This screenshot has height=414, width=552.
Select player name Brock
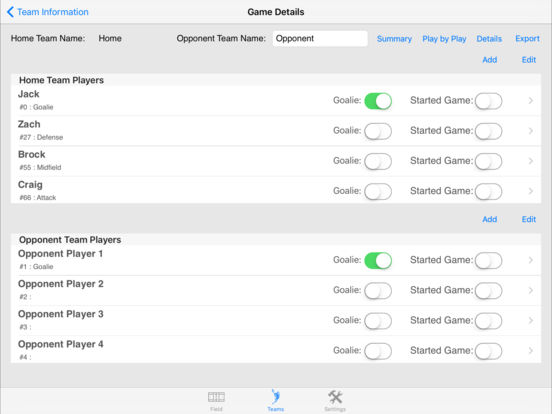point(32,155)
